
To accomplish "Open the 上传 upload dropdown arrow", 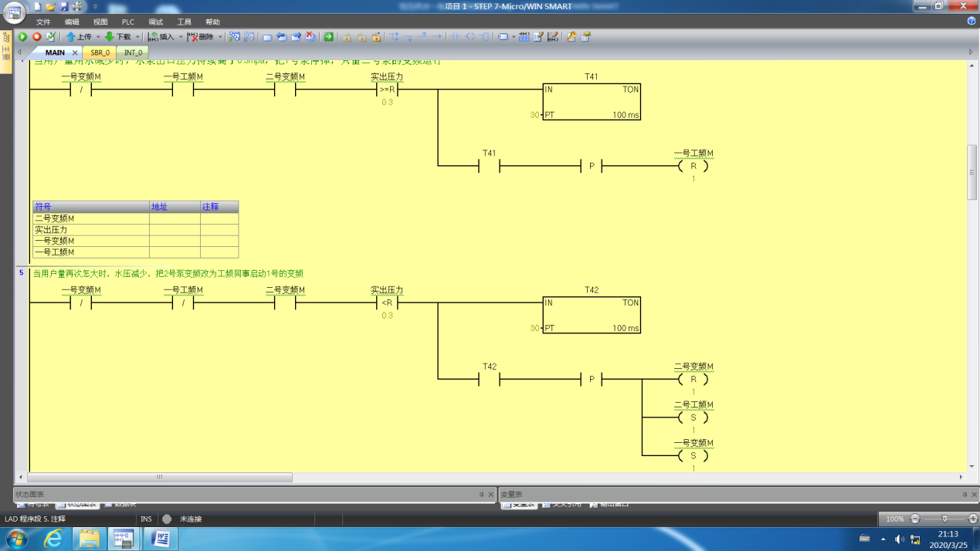I will (x=97, y=37).
